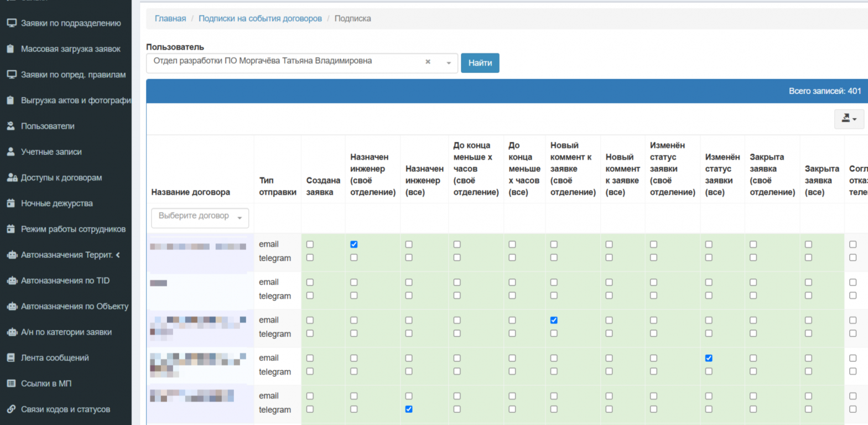Image resolution: width=868 pixels, height=425 pixels.
Task: Uncheck email Назначен инженер (своё отделение) first row
Action: point(354,244)
